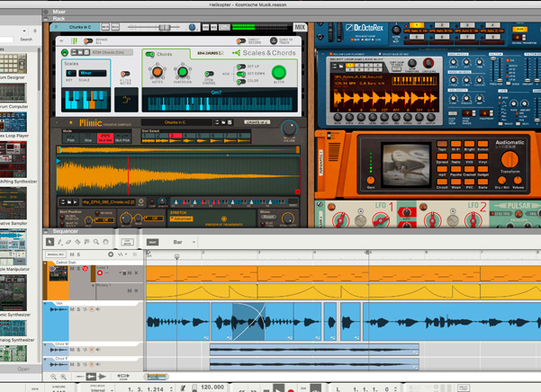This screenshot has height=392, width=541.
Task: Open the Scale selector showing Minor
Action: point(93,73)
